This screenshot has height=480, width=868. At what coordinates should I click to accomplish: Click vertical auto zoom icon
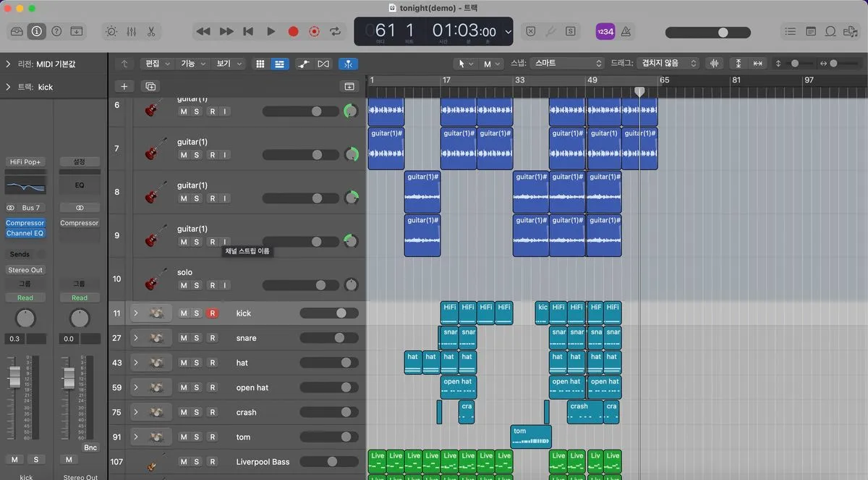tap(739, 64)
